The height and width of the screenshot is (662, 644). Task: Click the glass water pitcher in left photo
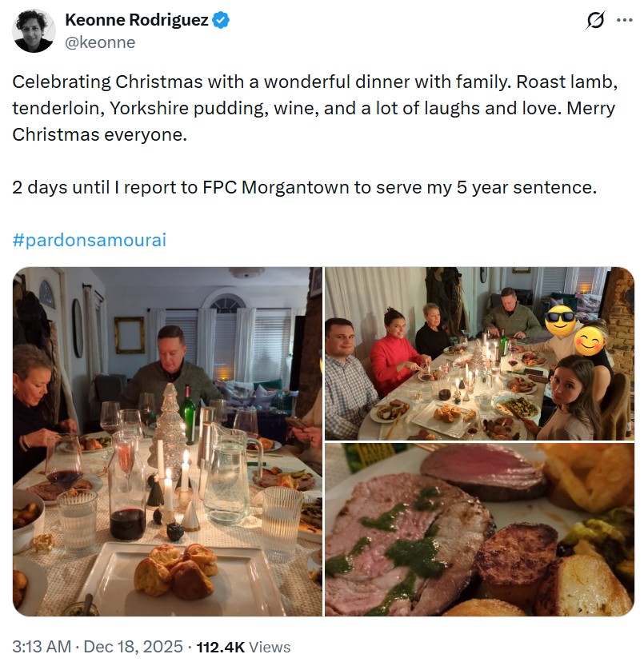click(226, 480)
